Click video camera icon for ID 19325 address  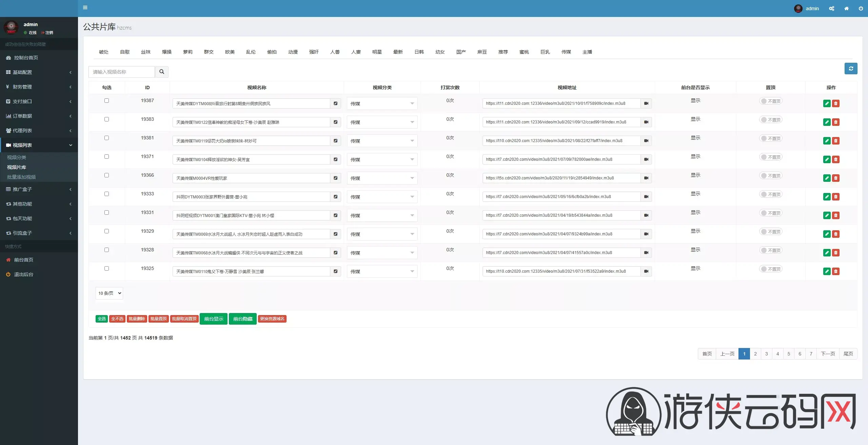pos(646,271)
